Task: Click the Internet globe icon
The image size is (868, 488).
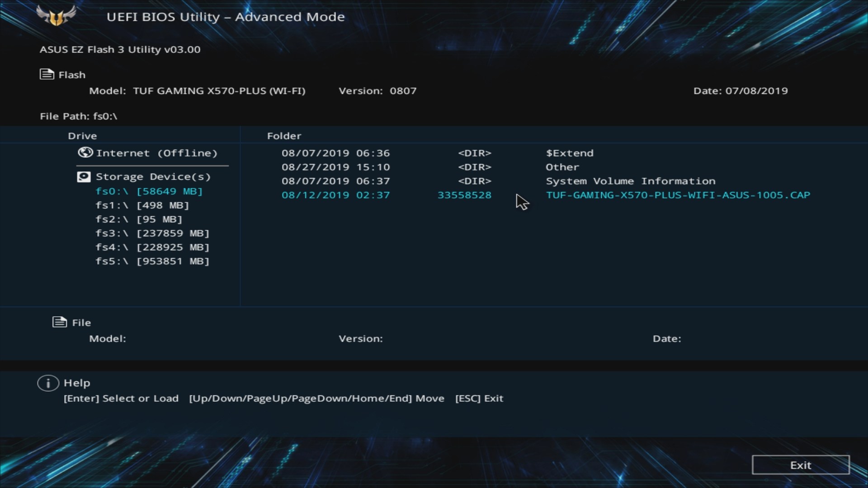Action: click(85, 153)
